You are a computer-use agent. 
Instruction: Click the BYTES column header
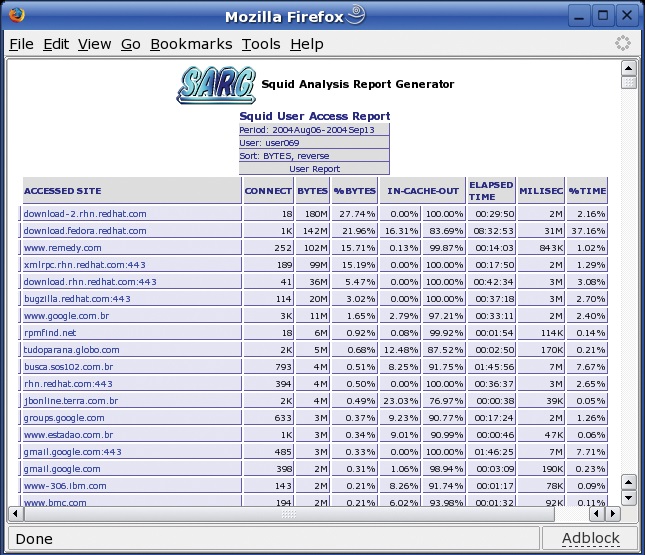313,190
